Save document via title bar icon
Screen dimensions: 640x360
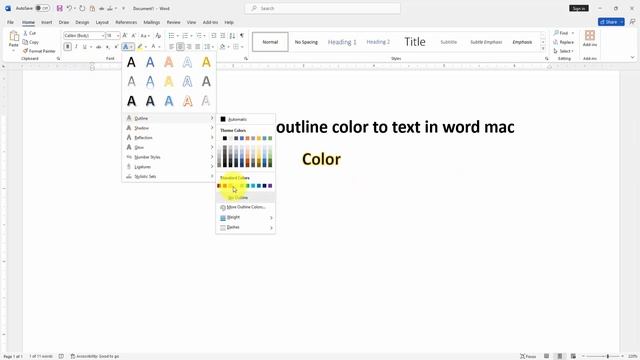point(60,8)
